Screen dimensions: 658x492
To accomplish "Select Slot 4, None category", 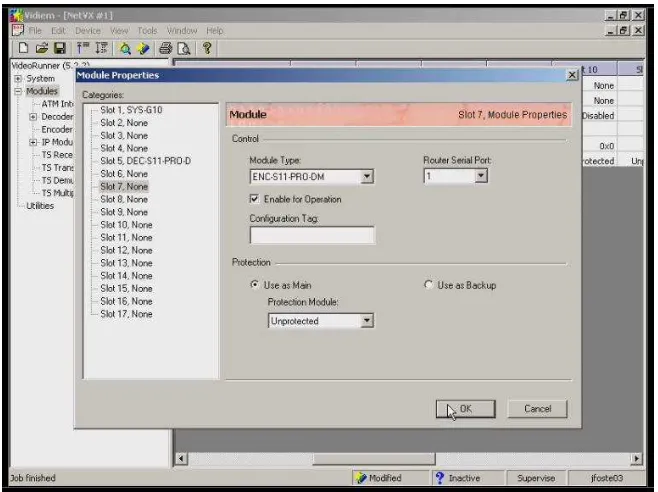I will point(124,148).
